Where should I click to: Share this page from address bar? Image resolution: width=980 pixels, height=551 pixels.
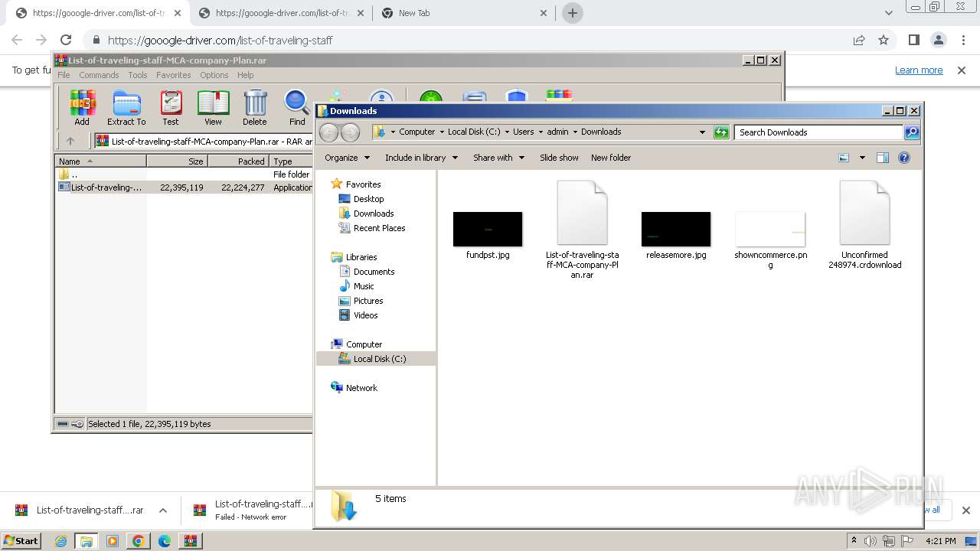pyautogui.click(x=859, y=40)
